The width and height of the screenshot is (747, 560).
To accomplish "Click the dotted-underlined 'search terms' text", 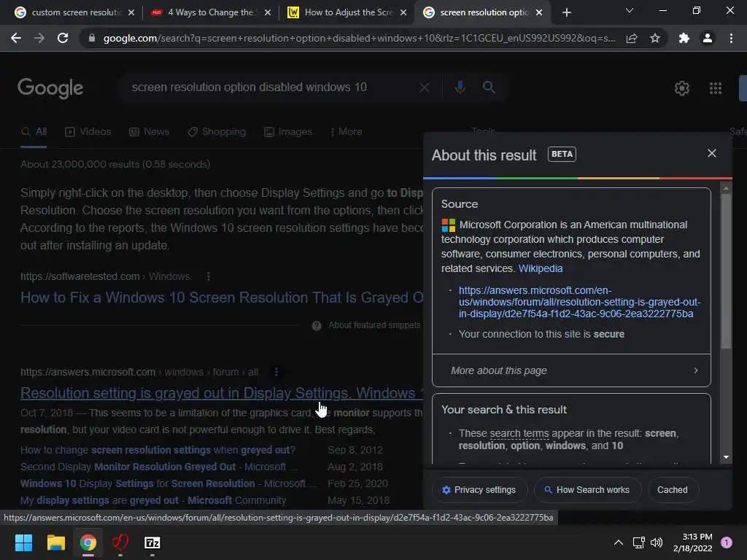I will pyautogui.click(x=519, y=433).
